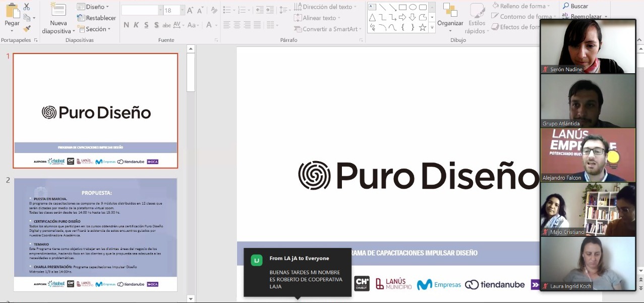Image resolution: width=644 pixels, height=303 pixels.
Task: Select slide 1 thumbnail Puro Diseño
Action: pos(95,111)
